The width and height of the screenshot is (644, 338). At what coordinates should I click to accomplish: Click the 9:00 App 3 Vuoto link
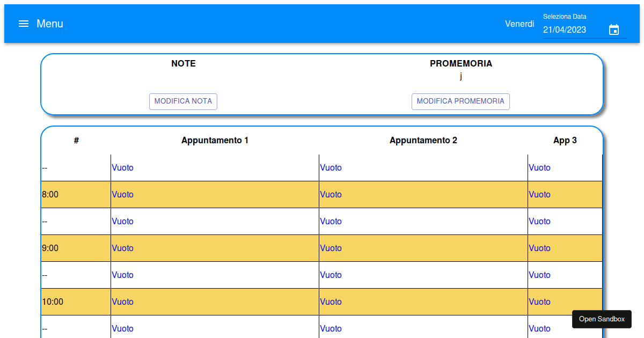click(x=539, y=248)
